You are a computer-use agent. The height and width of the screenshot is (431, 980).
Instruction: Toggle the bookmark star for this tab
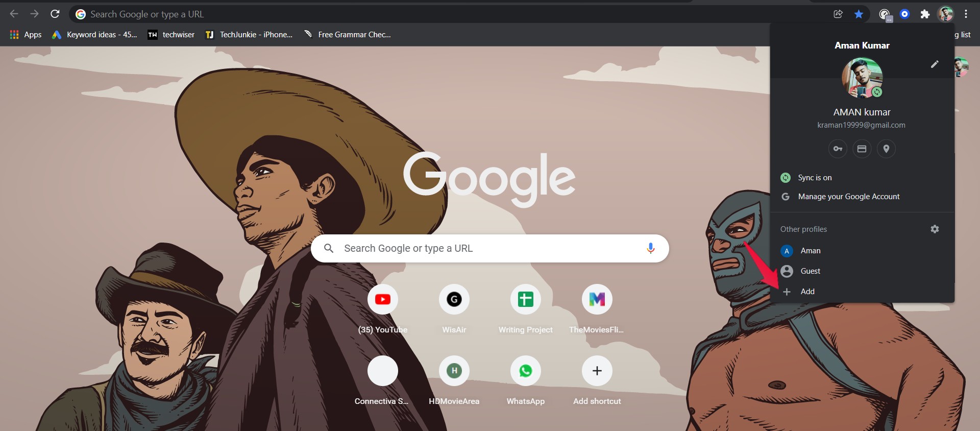(x=859, y=14)
